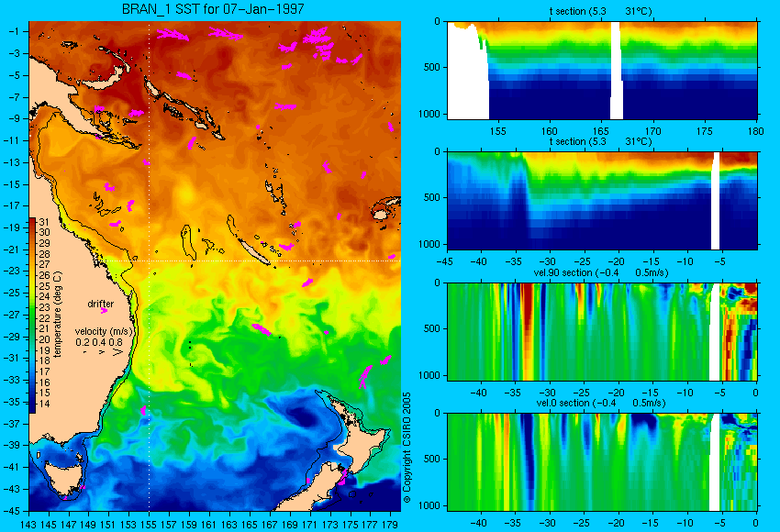Click the 155 longitude tick on top section

498,131
